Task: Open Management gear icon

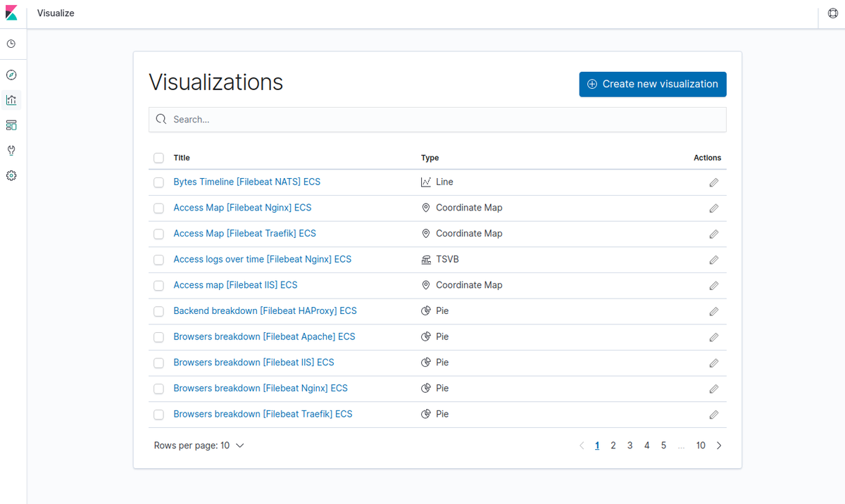Action: coord(11,176)
